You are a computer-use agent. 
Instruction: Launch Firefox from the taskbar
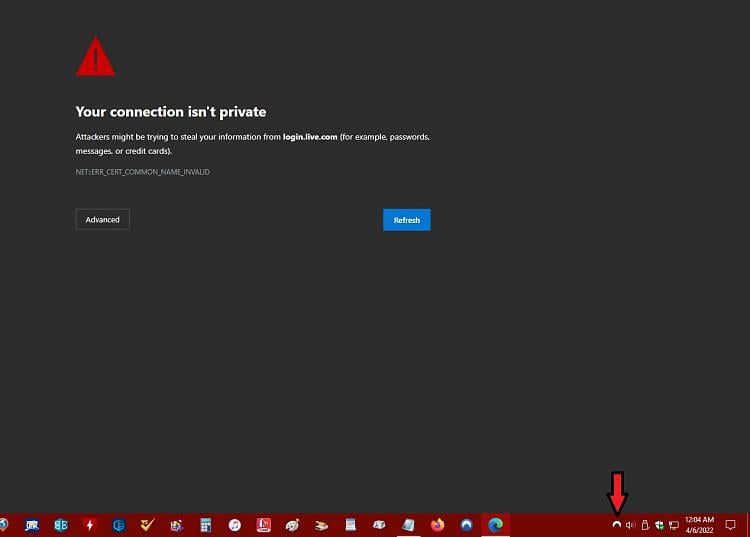[x=437, y=525]
